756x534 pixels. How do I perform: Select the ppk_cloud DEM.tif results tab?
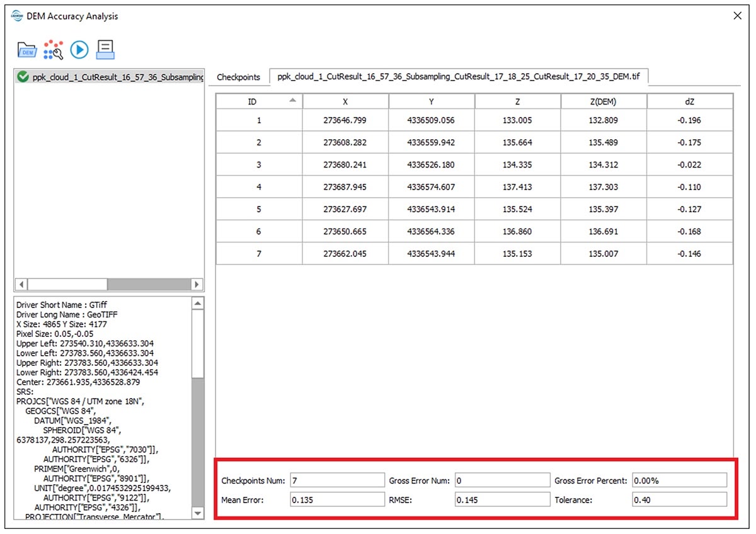(x=458, y=77)
